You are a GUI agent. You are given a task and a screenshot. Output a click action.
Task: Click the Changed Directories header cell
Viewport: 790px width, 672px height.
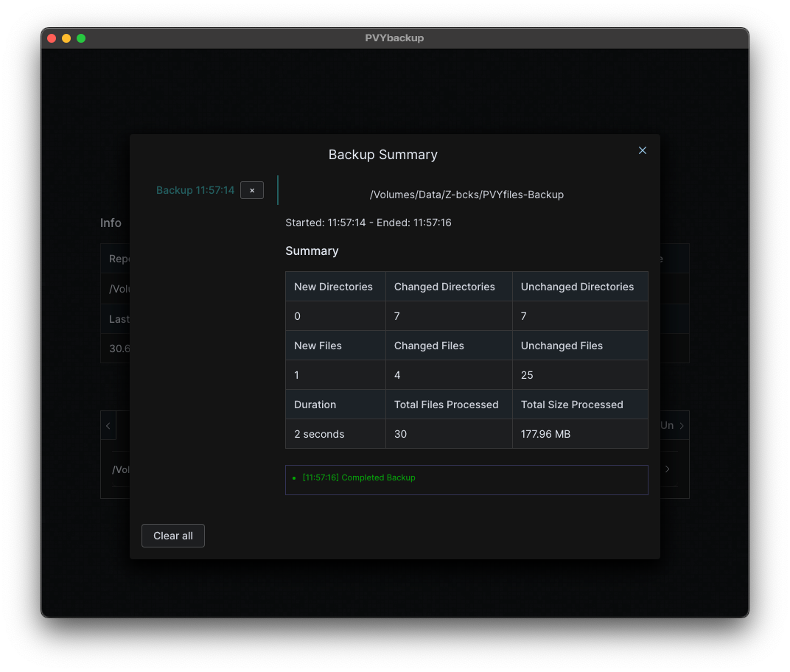449,287
